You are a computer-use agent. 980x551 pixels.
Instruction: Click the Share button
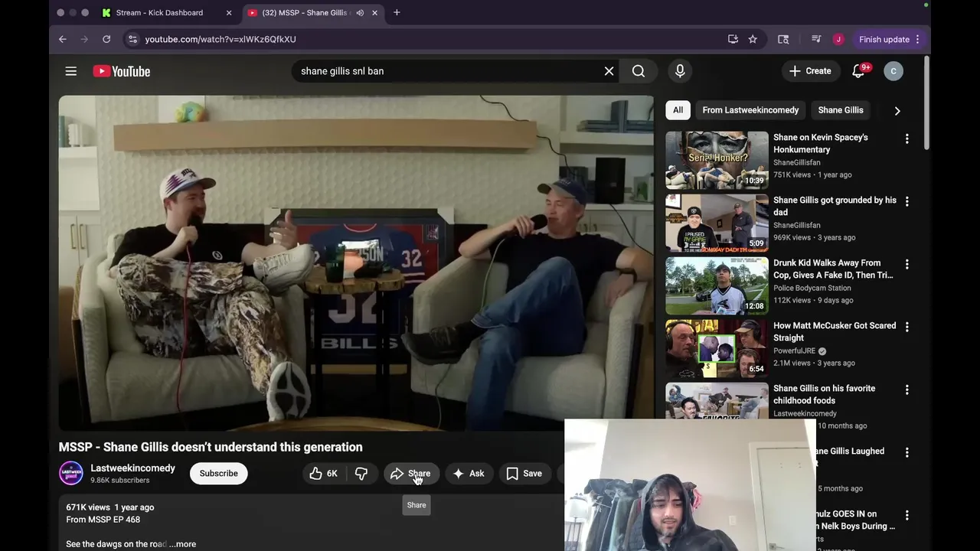click(x=411, y=474)
